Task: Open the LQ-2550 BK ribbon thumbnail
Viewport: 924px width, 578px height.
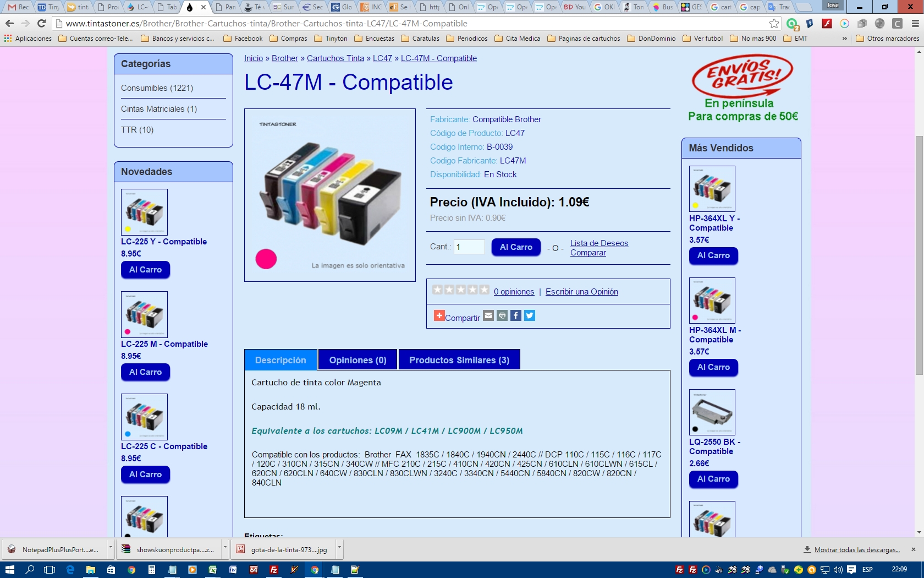Action: coord(712,412)
